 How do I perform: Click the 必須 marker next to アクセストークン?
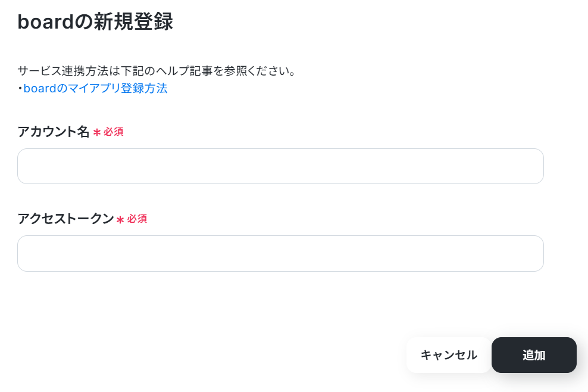[137, 219]
